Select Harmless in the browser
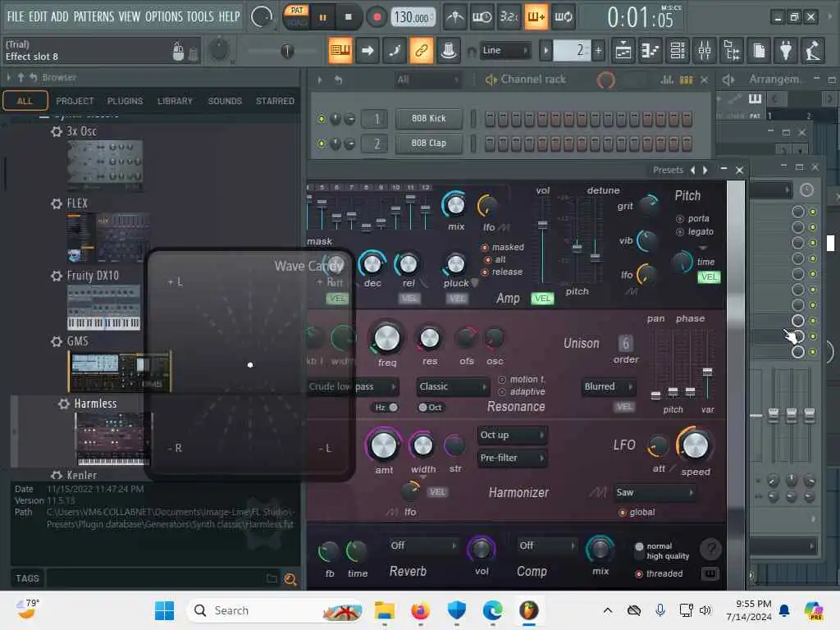 (95, 404)
